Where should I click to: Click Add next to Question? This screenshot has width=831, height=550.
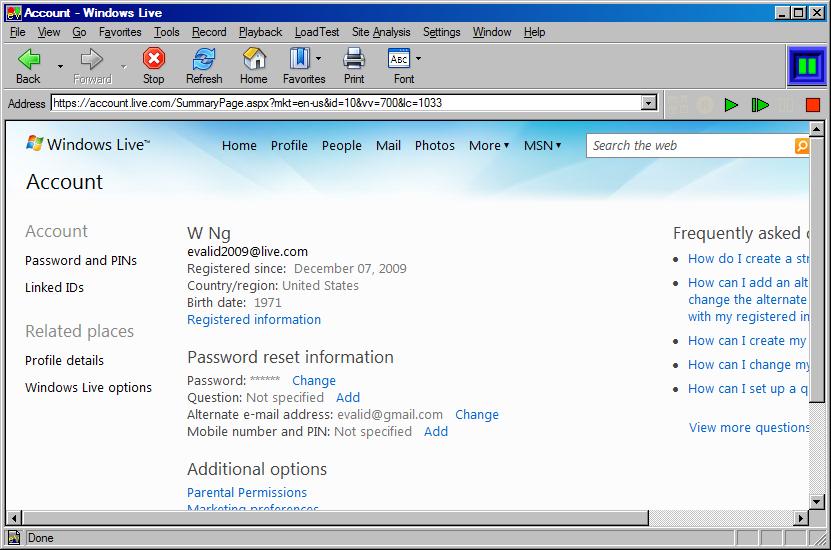point(348,397)
